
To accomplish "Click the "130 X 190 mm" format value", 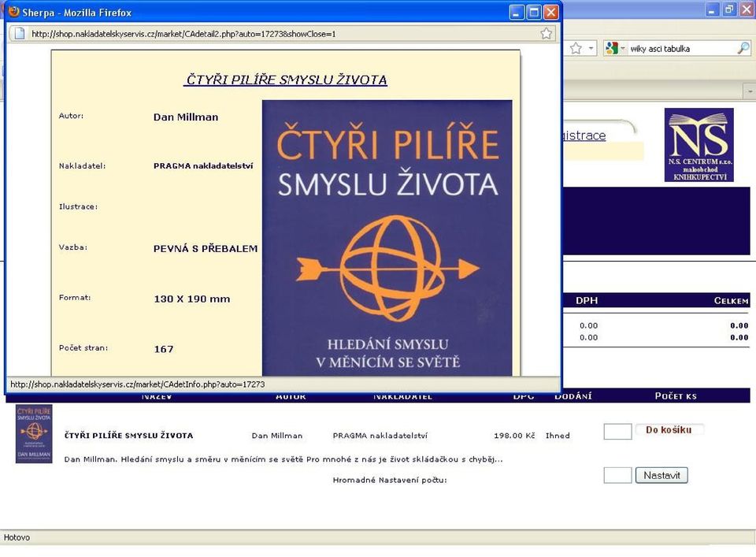I will tap(192, 299).
